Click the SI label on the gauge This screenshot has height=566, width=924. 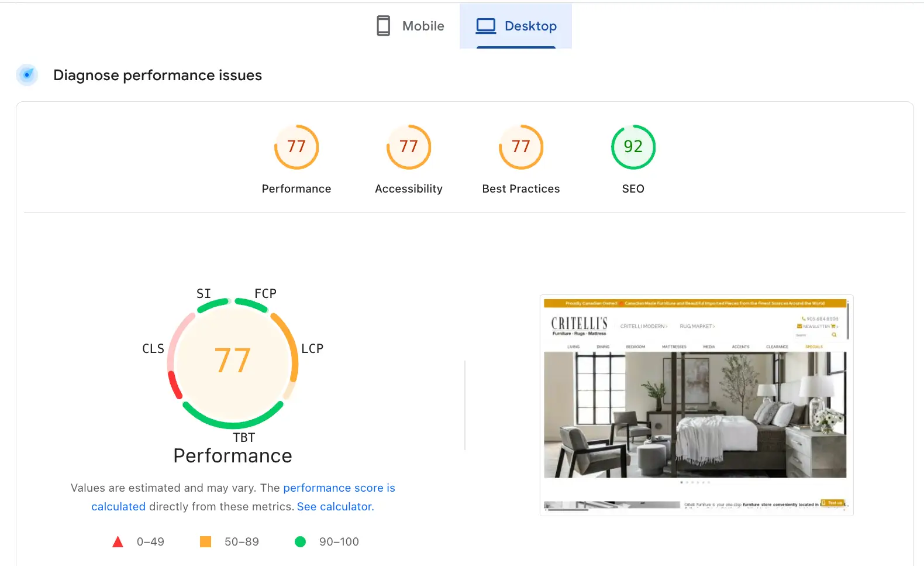click(x=204, y=293)
